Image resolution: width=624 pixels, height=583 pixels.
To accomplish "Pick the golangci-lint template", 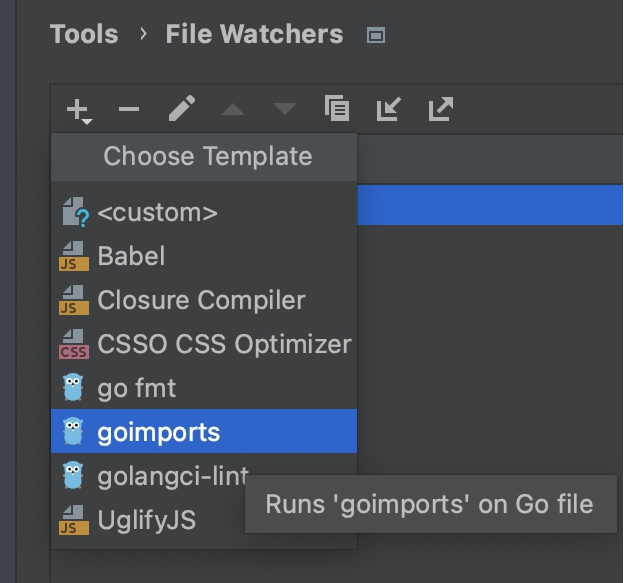I will (x=172, y=476).
